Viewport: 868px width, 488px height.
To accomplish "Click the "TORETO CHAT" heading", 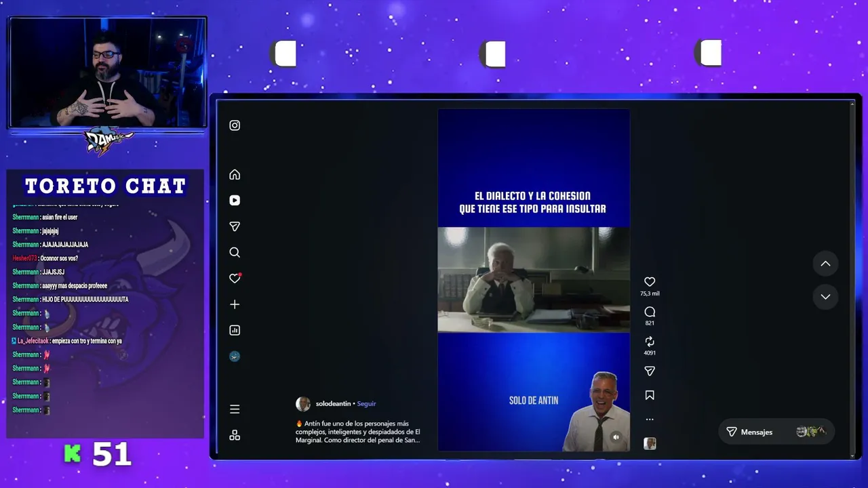I will click(x=106, y=186).
